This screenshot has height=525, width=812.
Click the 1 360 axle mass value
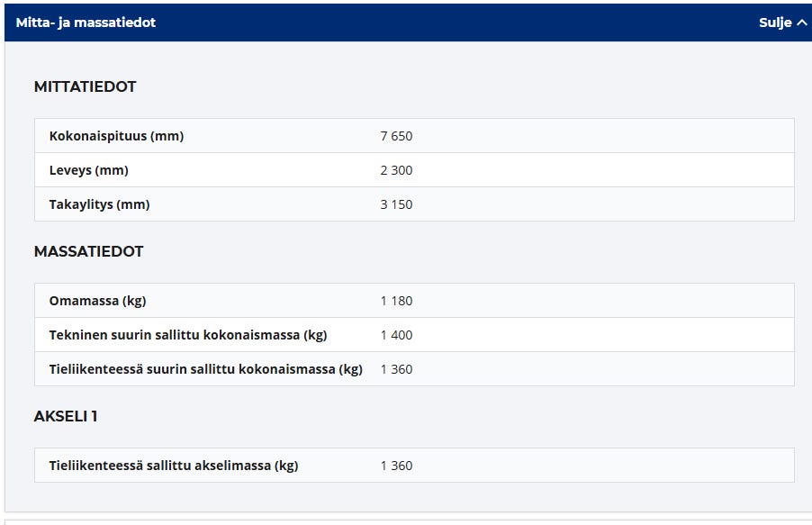pos(396,466)
